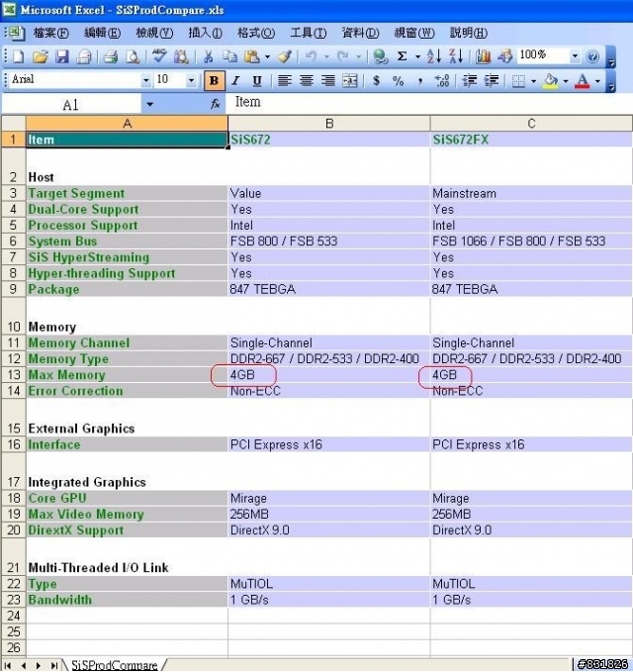Open the Chart Wizard icon

pos(483,56)
